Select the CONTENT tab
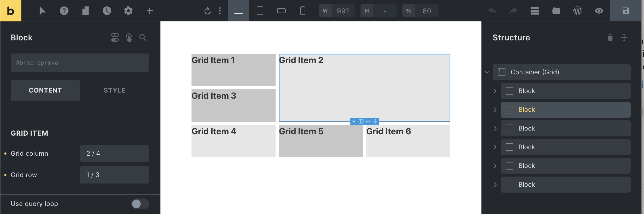This screenshot has height=214, width=644. click(x=45, y=90)
